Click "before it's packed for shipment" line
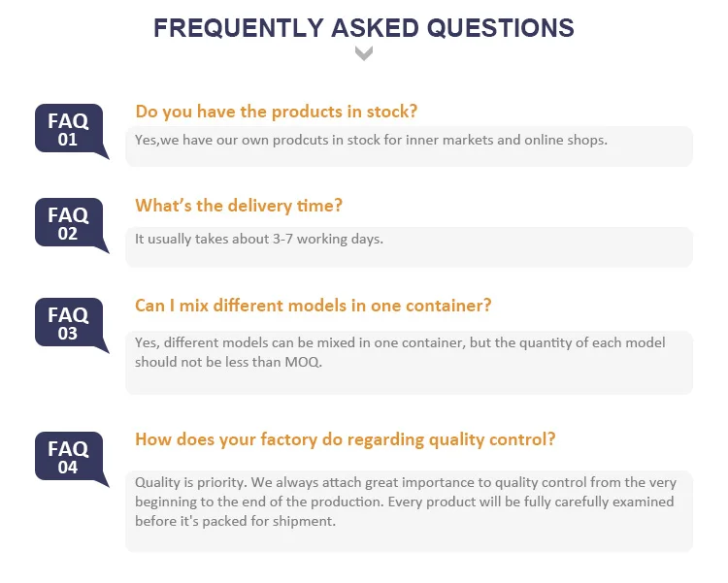Viewport: 728px width, 583px height. 235,521
